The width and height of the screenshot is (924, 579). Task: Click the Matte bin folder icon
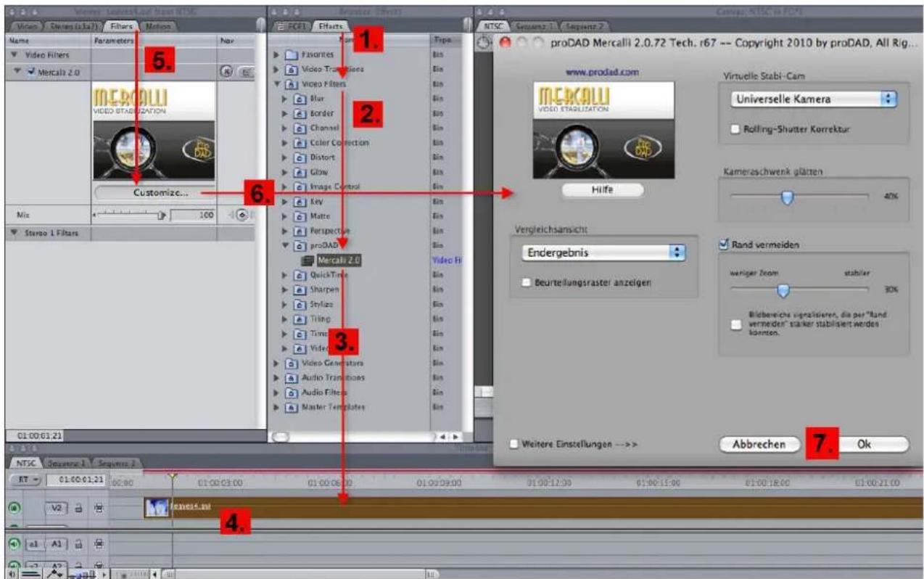point(300,216)
